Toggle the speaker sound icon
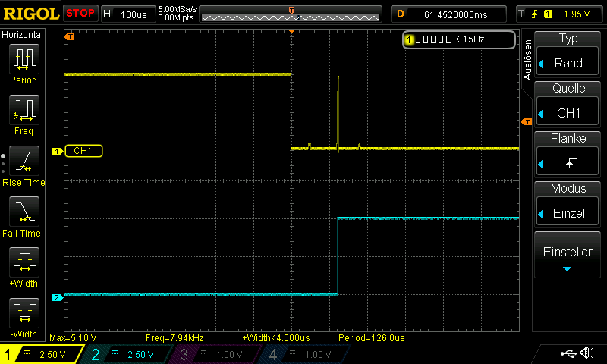The height and width of the screenshot is (364, 607). coord(587,354)
